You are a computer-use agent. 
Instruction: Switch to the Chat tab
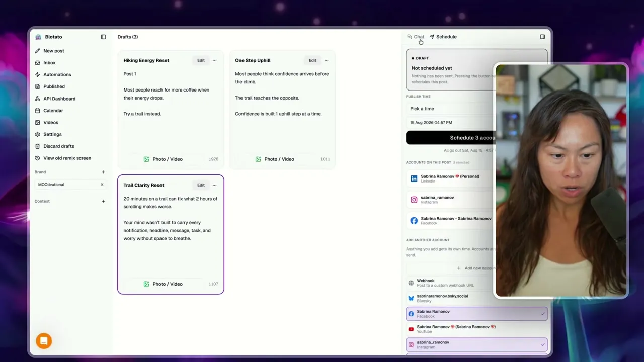[416, 37]
